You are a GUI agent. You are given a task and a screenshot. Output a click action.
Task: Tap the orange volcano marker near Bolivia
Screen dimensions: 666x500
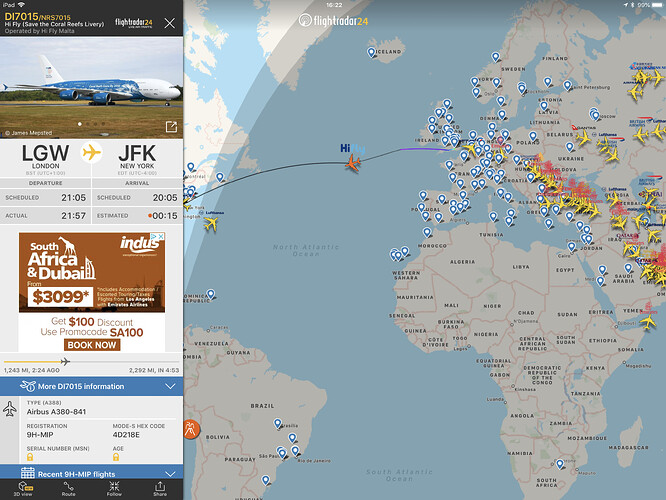click(191, 429)
